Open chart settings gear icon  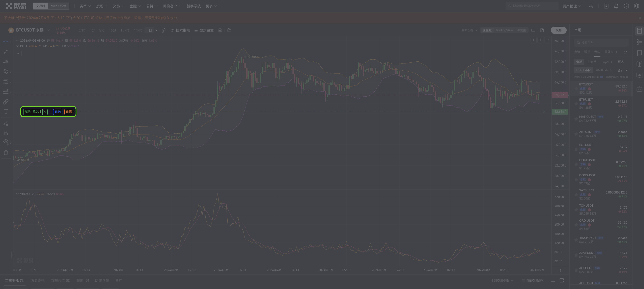pyautogui.click(x=220, y=30)
